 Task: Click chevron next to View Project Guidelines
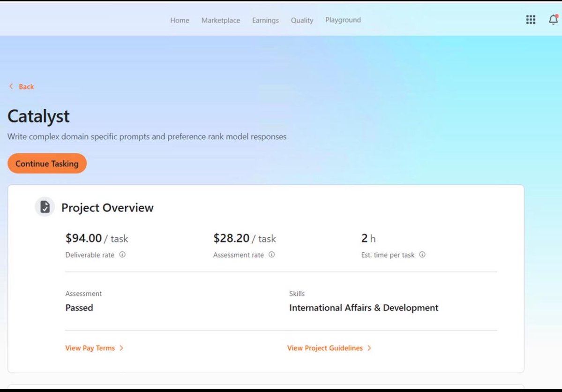point(369,348)
